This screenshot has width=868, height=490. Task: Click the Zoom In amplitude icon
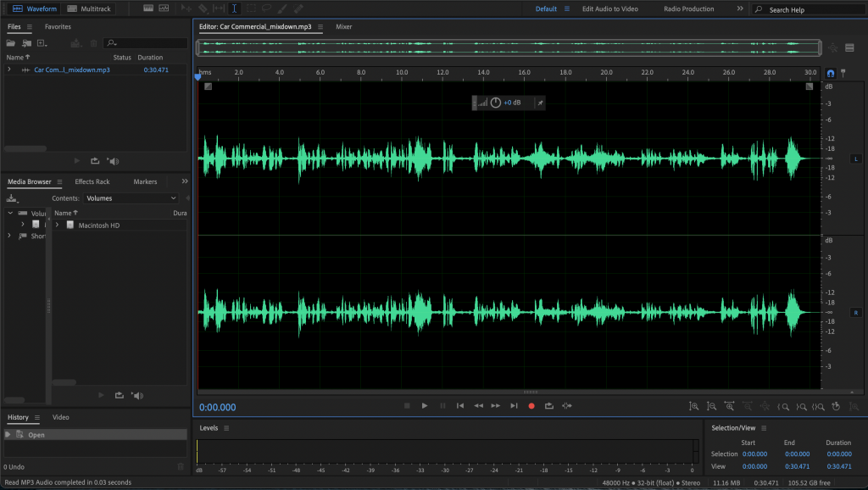tap(693, 406)
